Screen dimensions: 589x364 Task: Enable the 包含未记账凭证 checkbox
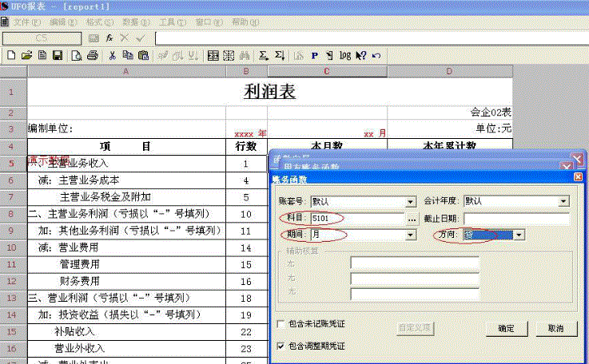[x=281, y=324]
